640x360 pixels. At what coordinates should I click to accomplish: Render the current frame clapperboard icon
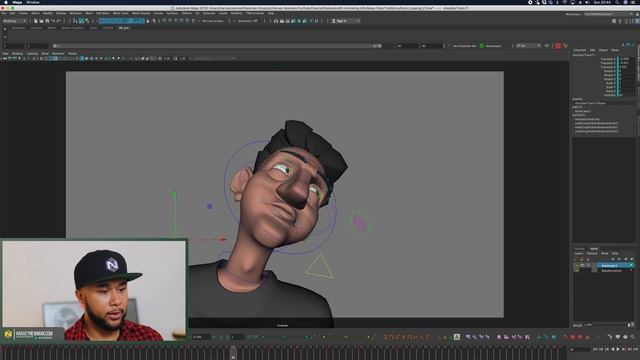(x=282, y=21)
